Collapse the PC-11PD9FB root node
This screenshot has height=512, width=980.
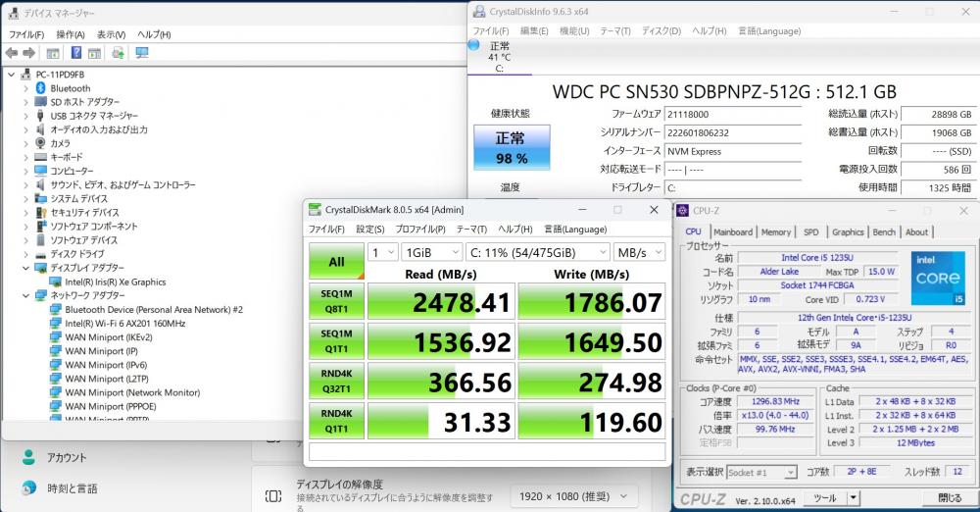[11, 75]
